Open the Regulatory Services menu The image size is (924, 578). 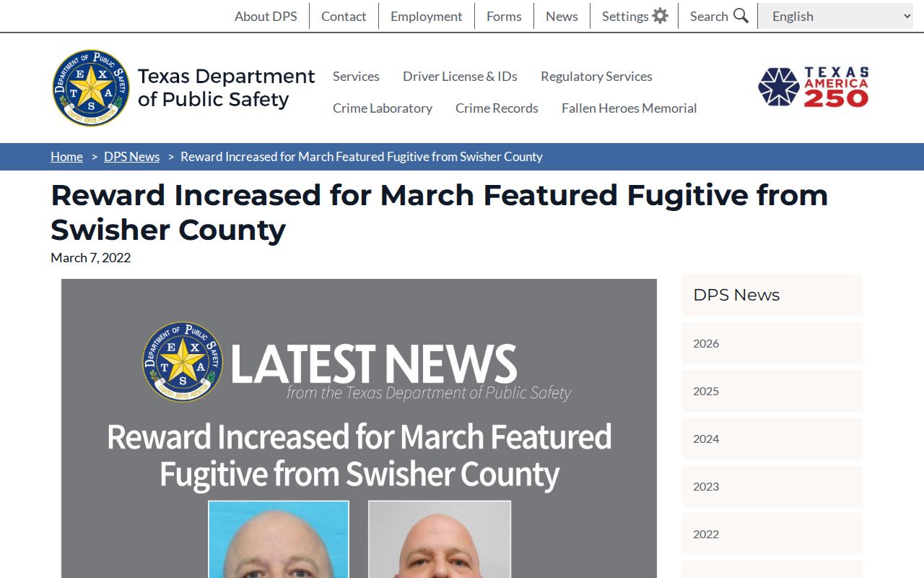pyautogui.click(x=596, y=76)
